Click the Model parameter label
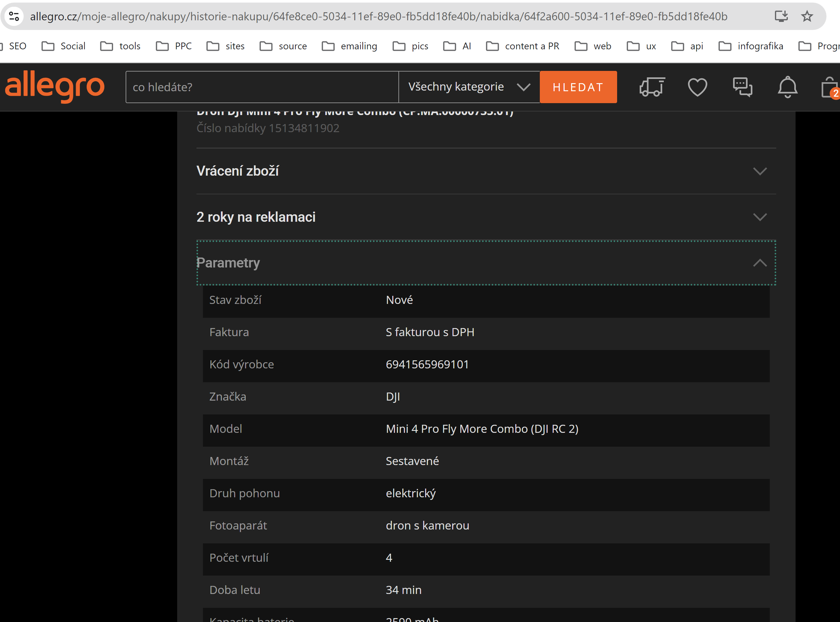The height and width of the screenshot is (622, 840). click(226, 429)
